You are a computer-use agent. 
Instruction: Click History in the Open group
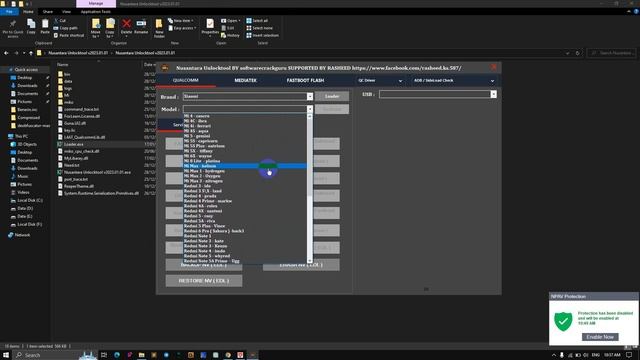(x=230, y=35)
